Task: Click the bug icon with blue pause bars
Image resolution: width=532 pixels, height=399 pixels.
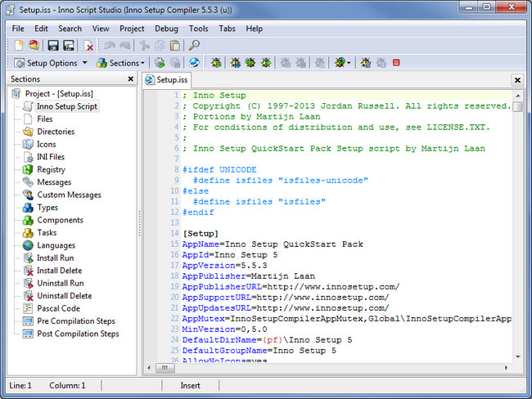Action: tap(235, 63)
